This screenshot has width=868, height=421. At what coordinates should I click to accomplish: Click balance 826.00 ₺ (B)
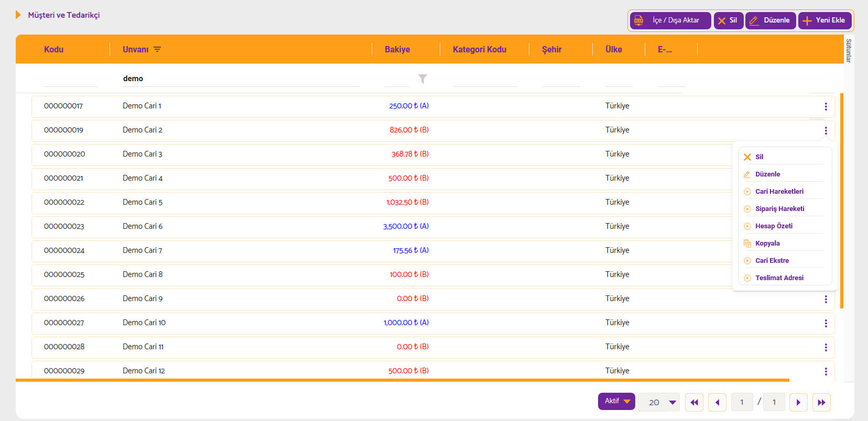point(409,130)
